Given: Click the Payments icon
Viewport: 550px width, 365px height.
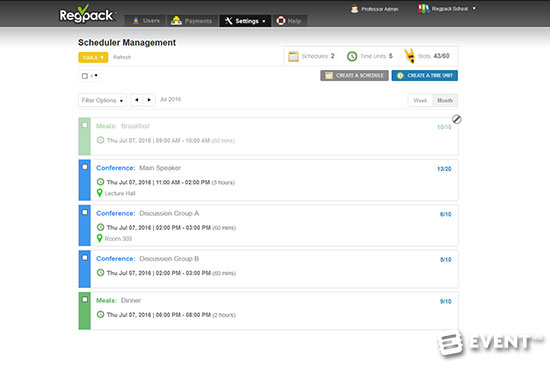Looking at the screenshot, I should pyautogui.click(x=176, y=20).
